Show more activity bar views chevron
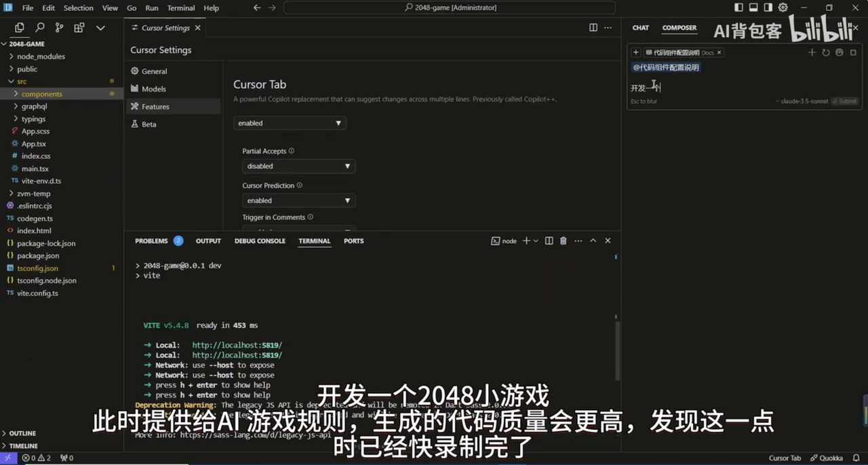Viewport: 868px width, 465px height. 100,28
